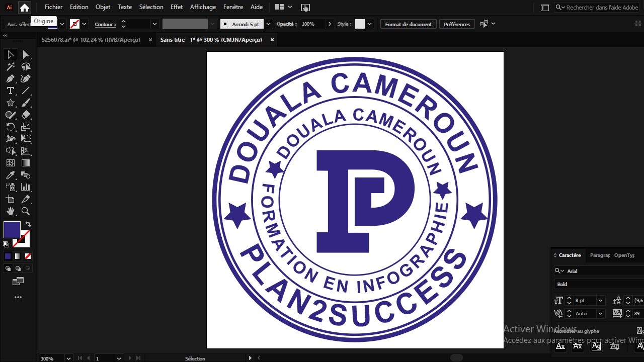Open the Fenêtre menu

(233, 7)
